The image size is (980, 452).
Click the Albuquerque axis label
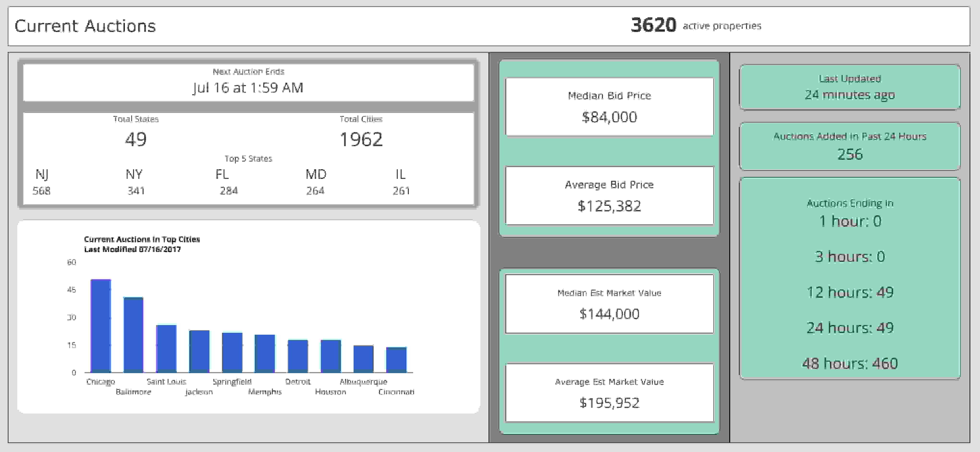click(x=363, y=382)
